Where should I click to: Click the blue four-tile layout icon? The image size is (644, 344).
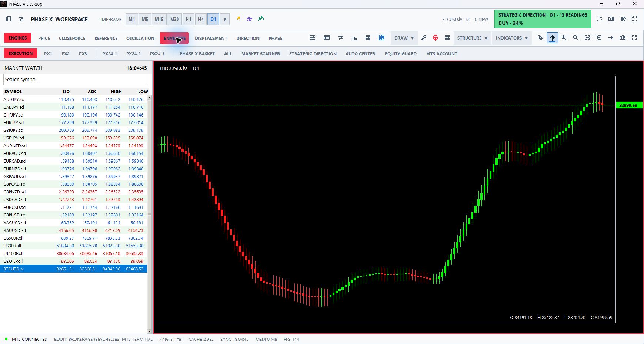click(x=382, y=38)
